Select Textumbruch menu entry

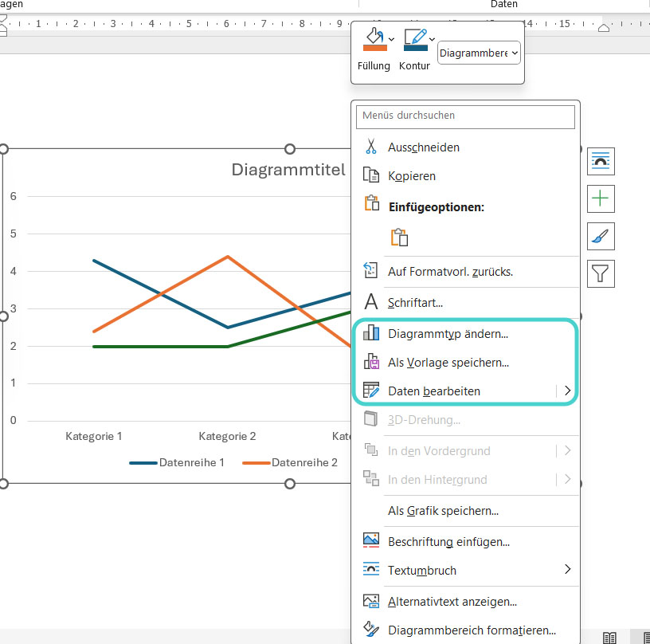(465, 571)
